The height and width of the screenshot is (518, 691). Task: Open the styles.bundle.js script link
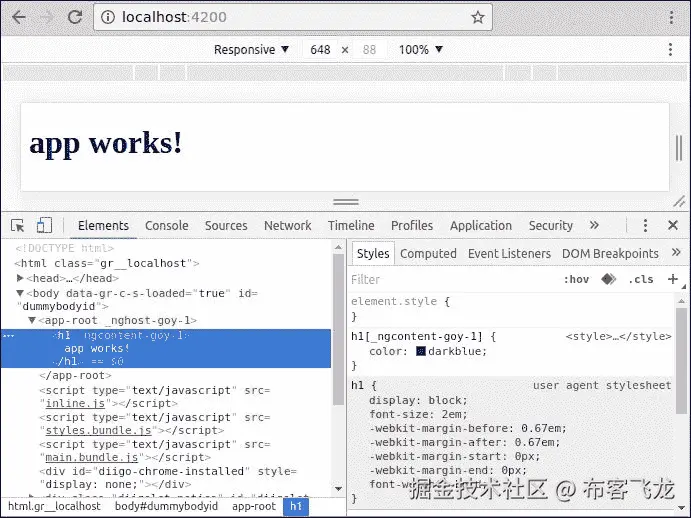point(98,430)
